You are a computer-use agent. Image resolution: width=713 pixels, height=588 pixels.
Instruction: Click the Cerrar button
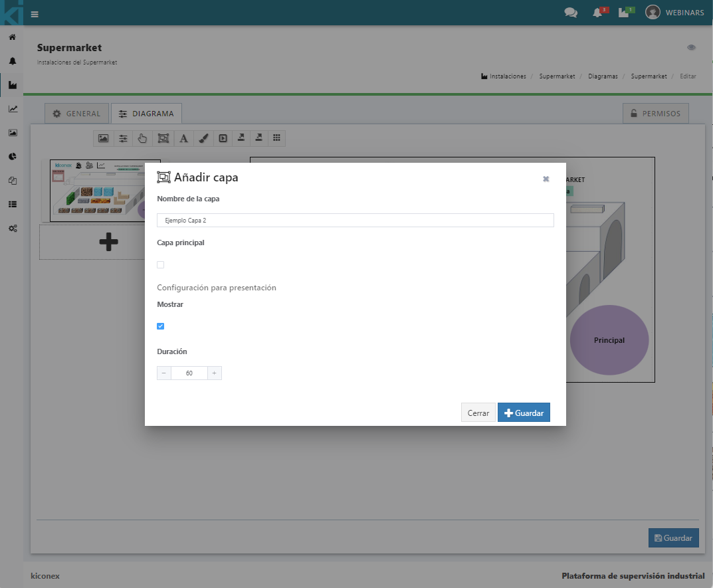(x=478, y=413)
